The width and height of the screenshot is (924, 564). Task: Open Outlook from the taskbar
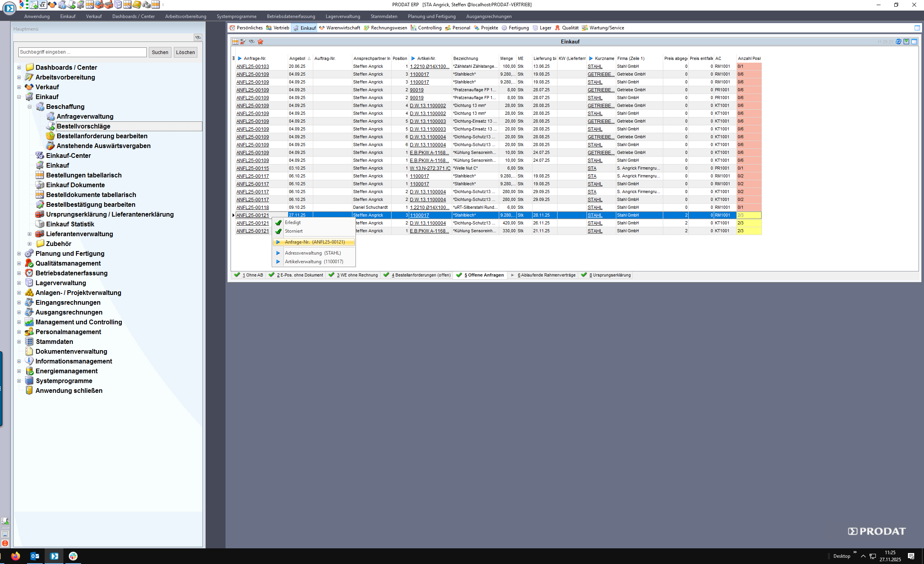35,556
